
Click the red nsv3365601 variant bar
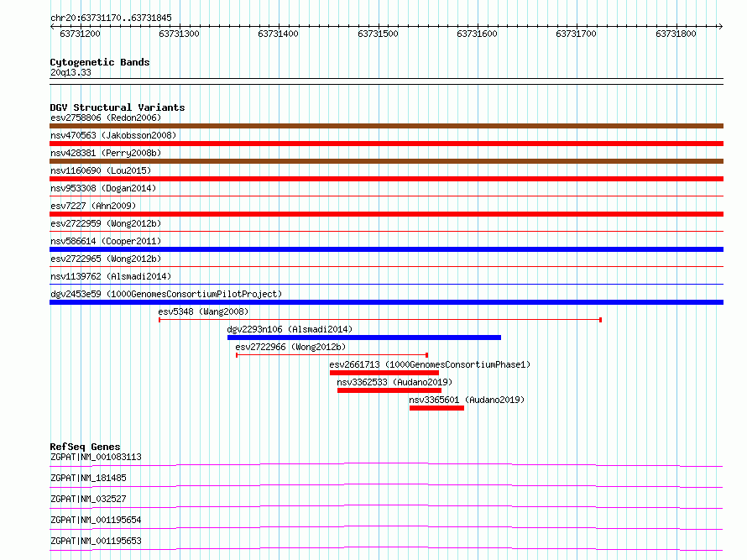(x=436, y=408)
